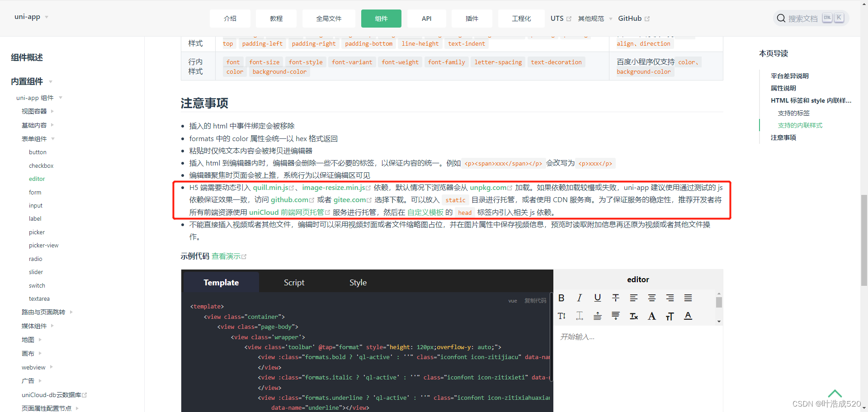The width and height of the screenshot is (868, 412).
Task: Open the 插件 navigation tab
Action: [472, 19]
